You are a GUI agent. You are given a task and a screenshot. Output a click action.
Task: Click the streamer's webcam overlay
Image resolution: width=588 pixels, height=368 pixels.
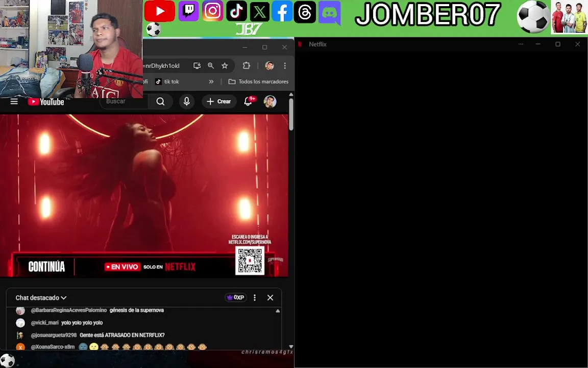click(x=71, y=49)
